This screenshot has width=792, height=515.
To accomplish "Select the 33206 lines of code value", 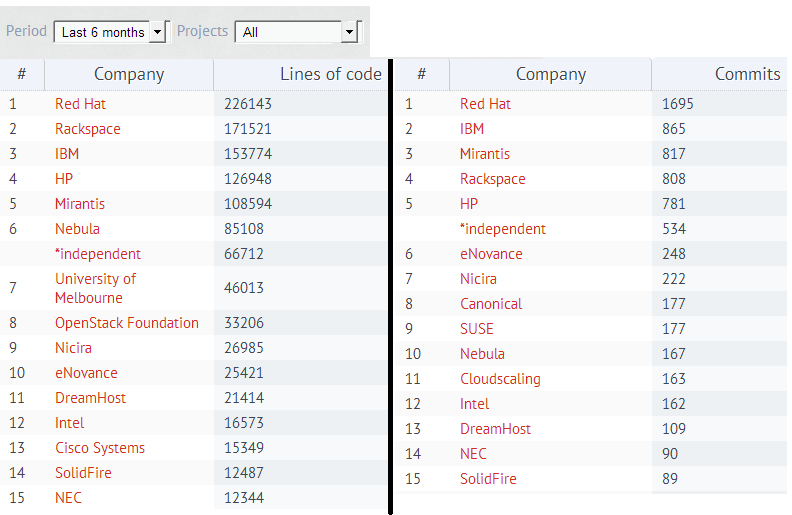I will point(244,323).
